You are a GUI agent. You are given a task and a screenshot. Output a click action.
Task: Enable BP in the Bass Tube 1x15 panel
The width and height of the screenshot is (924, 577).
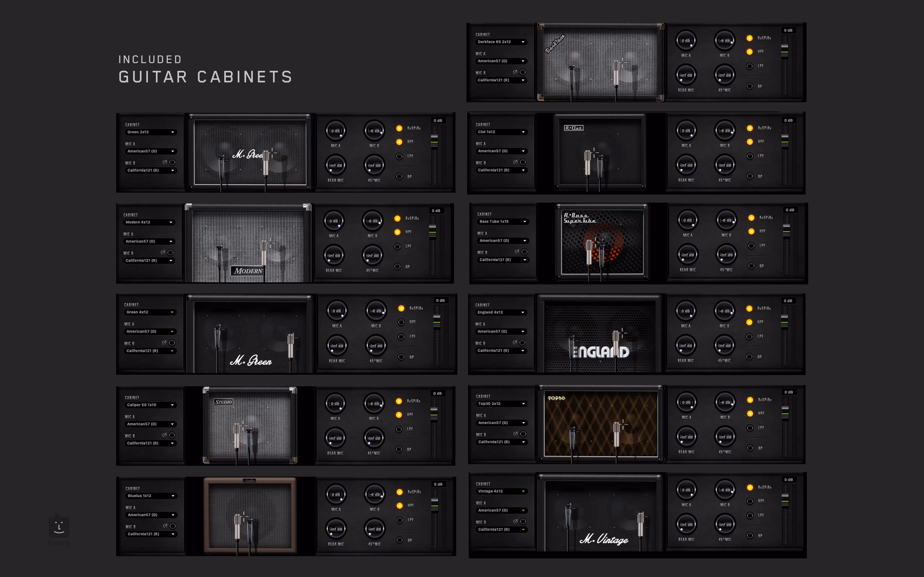pyautogui.click(x=751, y=266)
